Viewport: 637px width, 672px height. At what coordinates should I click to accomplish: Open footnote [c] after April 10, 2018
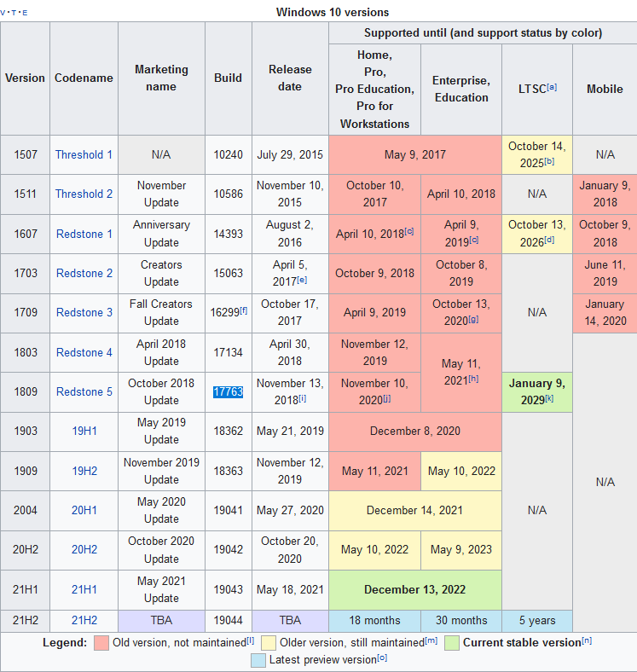click(x=409, y=231)
